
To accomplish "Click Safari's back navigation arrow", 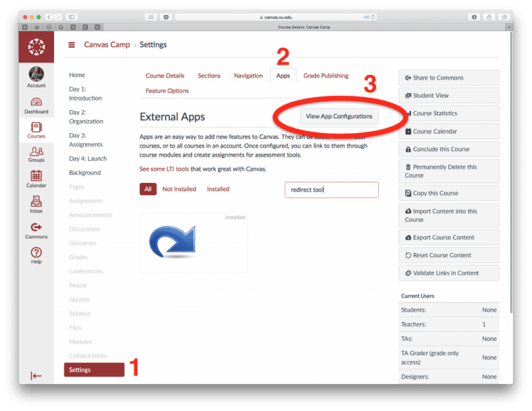I will click(x=49, y=17).
